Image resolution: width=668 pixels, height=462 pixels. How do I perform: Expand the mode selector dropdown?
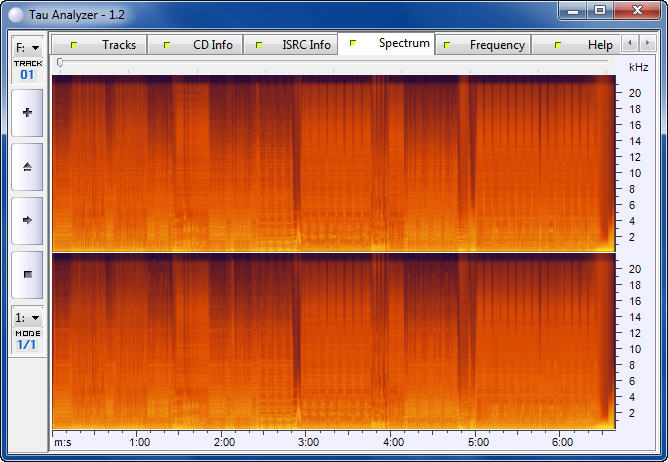[x=27, y=317]
